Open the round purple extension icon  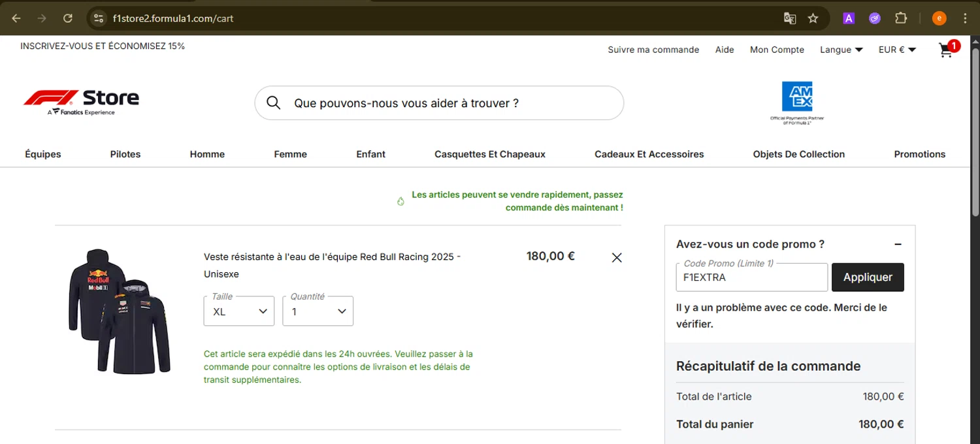tap(875, 18)
